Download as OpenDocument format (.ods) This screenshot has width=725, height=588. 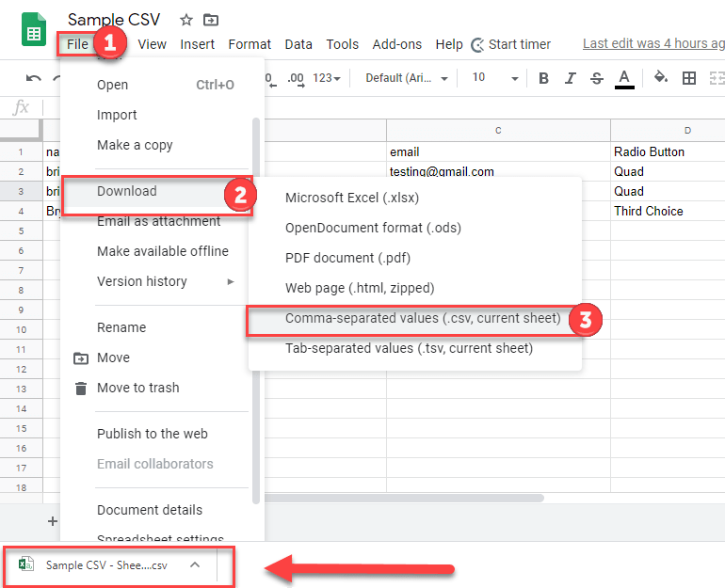tap(414, 229)
